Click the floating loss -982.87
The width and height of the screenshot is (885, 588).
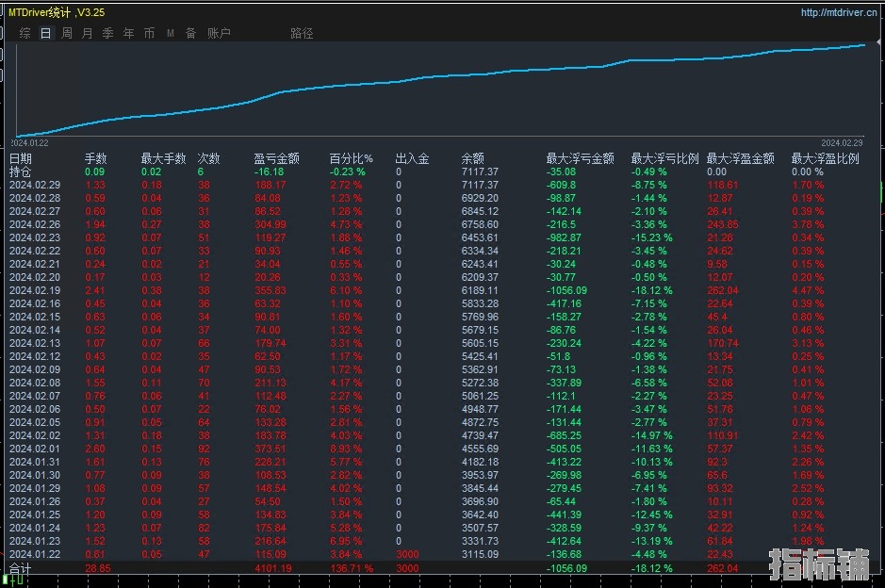click(x=564, y=237)
